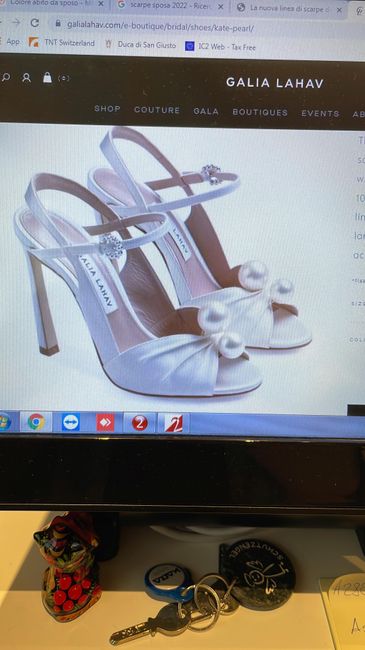The height and width of the screenshot is (650, 365).
Task: Open the EVENTS menu
Action: click(x=320, y=113)
